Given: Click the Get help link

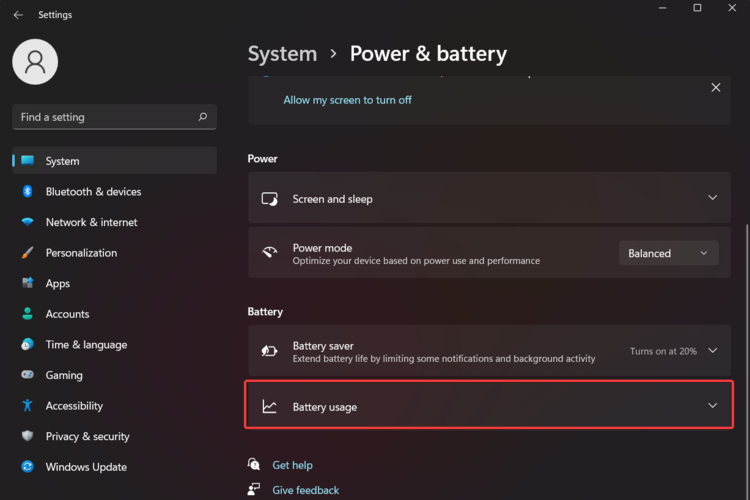Looking at the screenshot, I should [292, 465].
